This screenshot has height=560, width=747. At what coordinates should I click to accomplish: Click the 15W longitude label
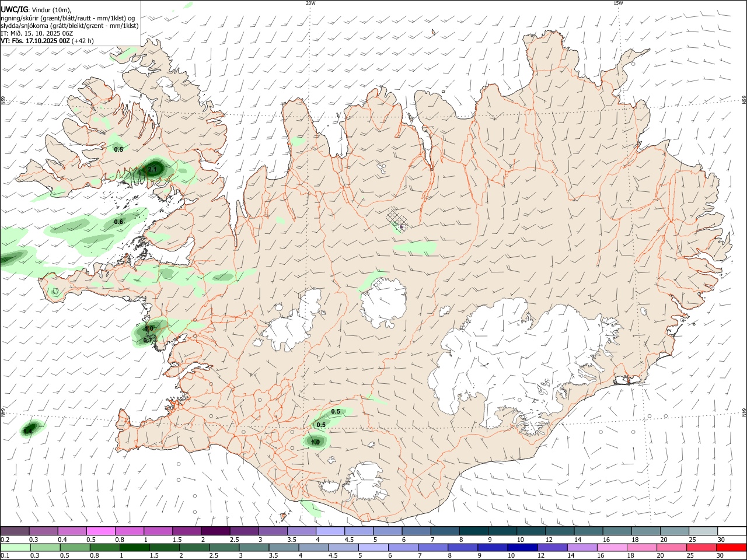(x=618, y=3)
